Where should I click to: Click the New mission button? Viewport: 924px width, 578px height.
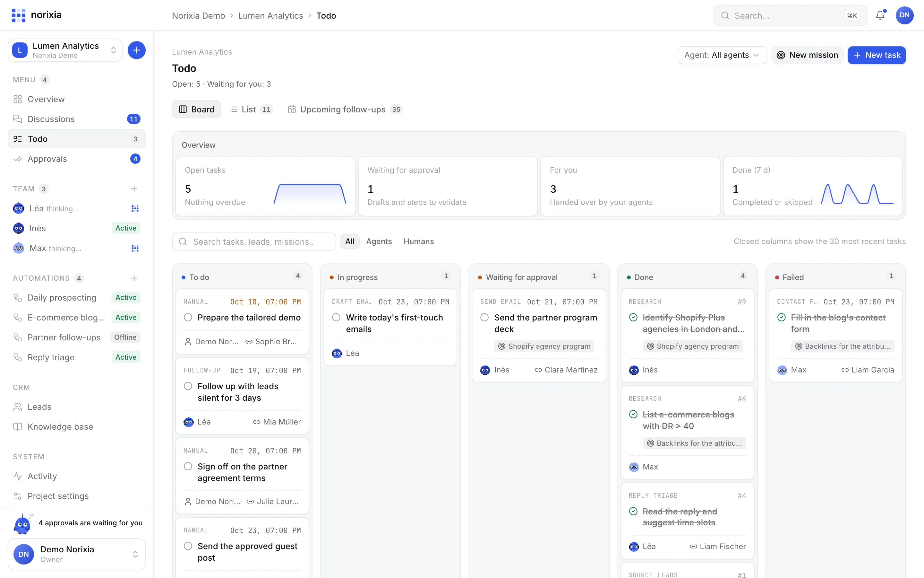(x=807, y=55)
